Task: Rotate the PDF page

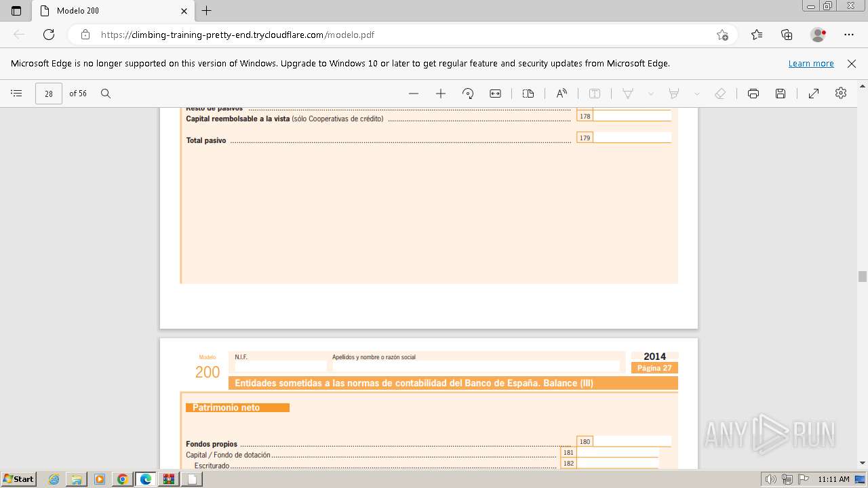Action: click(x=468, y=94)
